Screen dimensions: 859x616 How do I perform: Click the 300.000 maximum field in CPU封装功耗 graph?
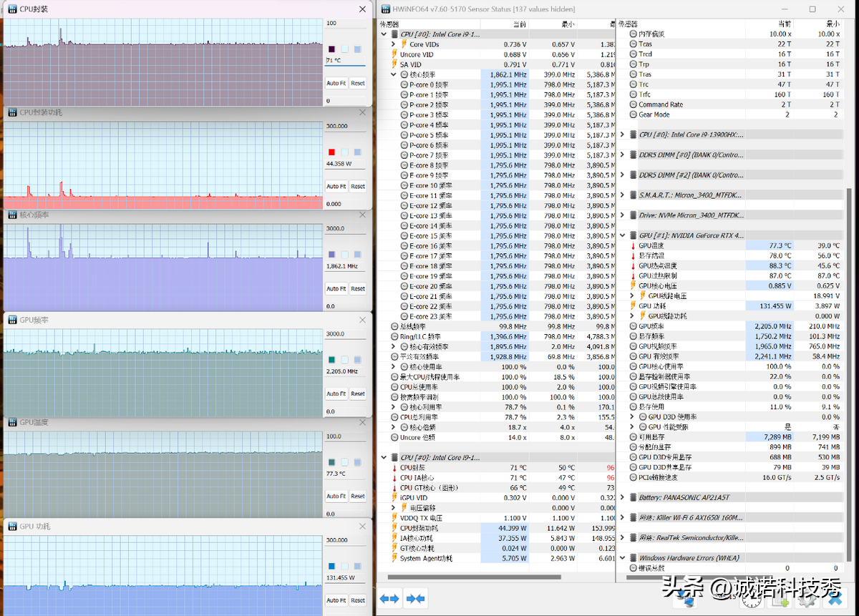[x=346, y=126]
